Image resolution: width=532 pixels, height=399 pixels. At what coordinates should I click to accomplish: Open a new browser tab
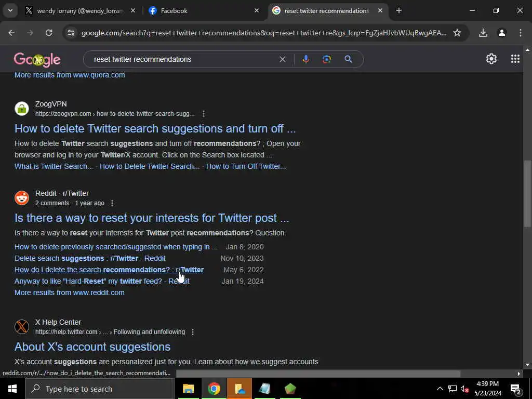(x=398, y=11)
